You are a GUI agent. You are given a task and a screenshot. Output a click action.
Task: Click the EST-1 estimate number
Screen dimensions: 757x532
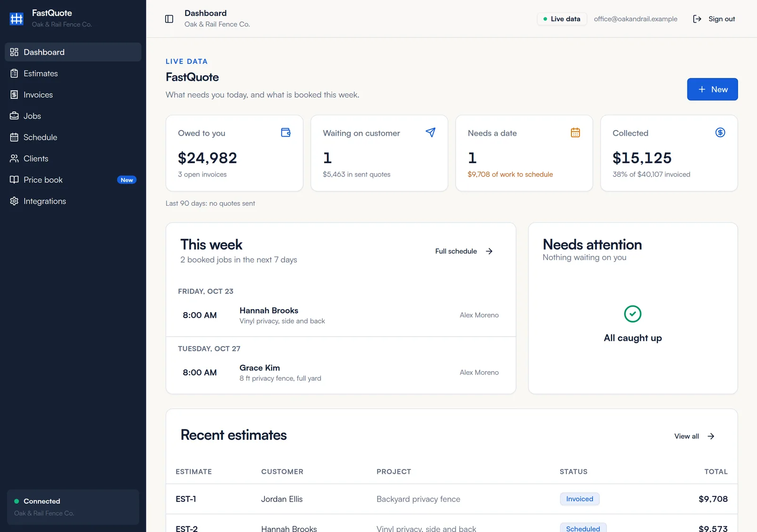(x=186, y=499)
